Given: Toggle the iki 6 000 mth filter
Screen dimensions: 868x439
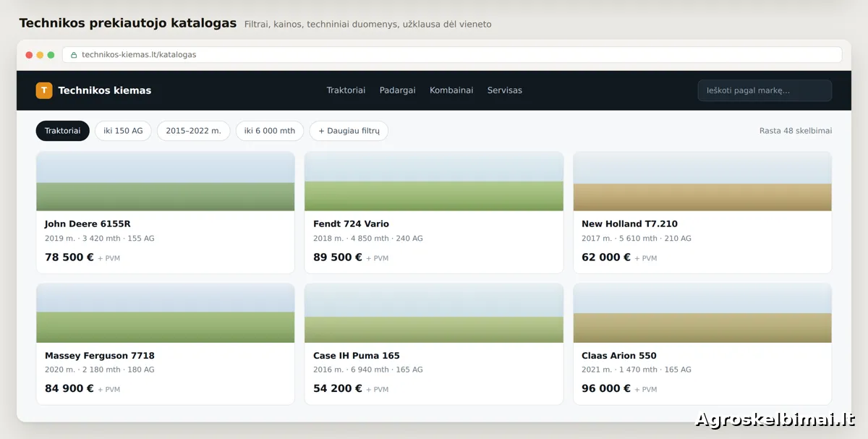Looking at the screenshot, I should 270,131.
